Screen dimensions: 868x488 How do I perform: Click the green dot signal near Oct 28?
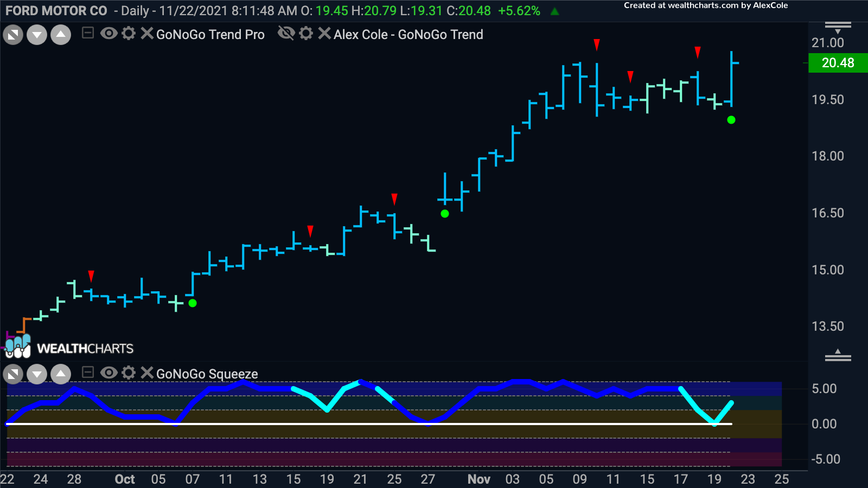click(445, 214)
